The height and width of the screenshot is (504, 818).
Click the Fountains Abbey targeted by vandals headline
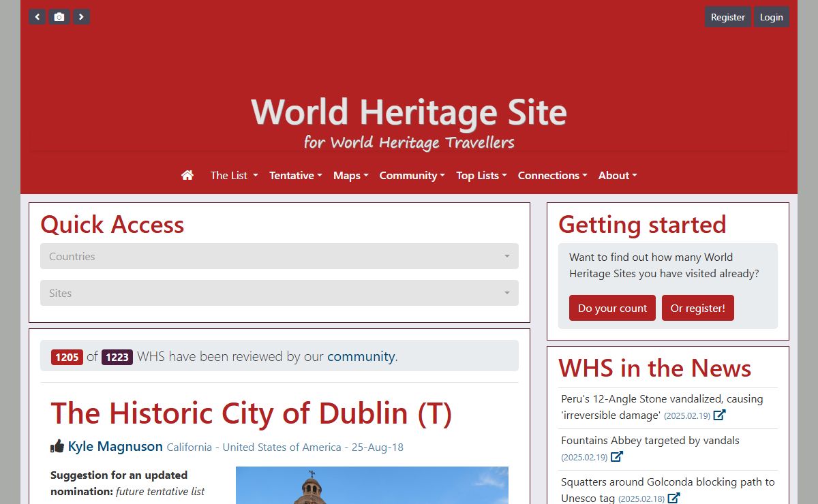650,440
